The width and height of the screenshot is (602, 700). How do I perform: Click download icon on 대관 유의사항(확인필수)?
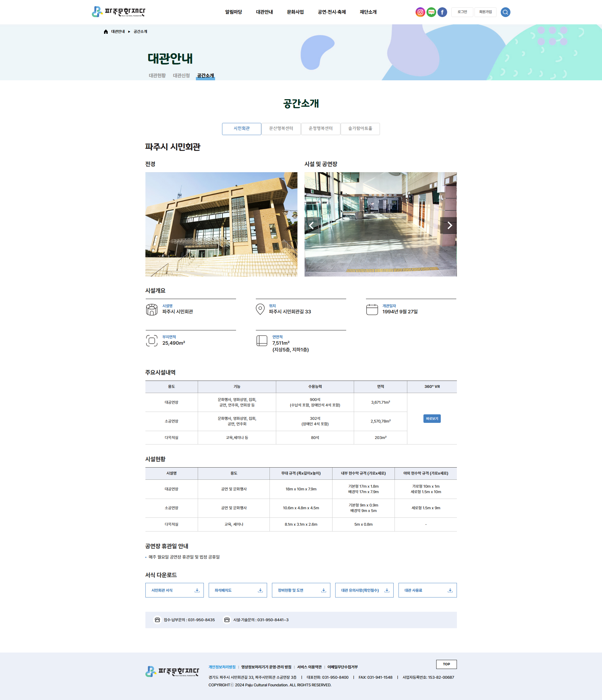click(387, 590)
